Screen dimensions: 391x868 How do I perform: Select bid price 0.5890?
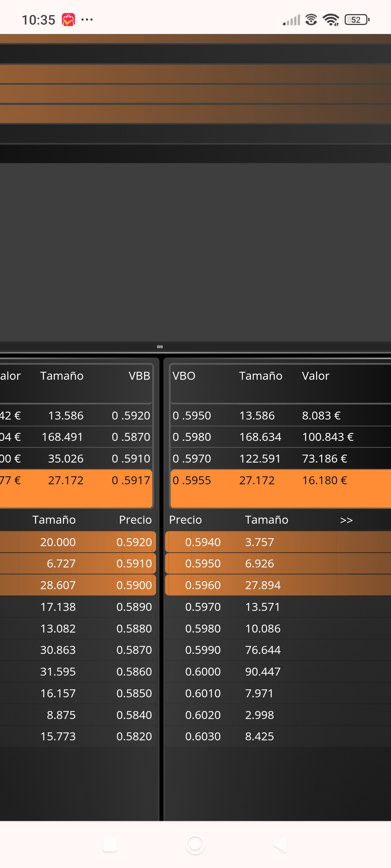[134, 607]
